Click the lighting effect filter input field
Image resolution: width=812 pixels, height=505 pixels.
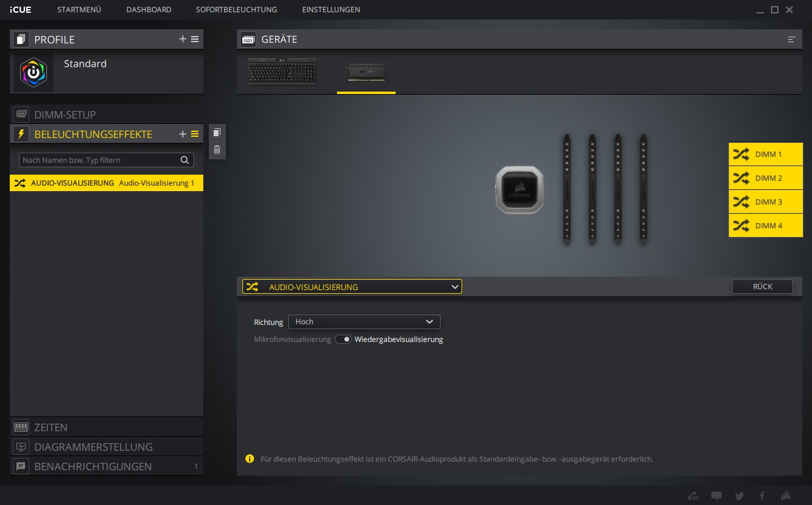98,160
